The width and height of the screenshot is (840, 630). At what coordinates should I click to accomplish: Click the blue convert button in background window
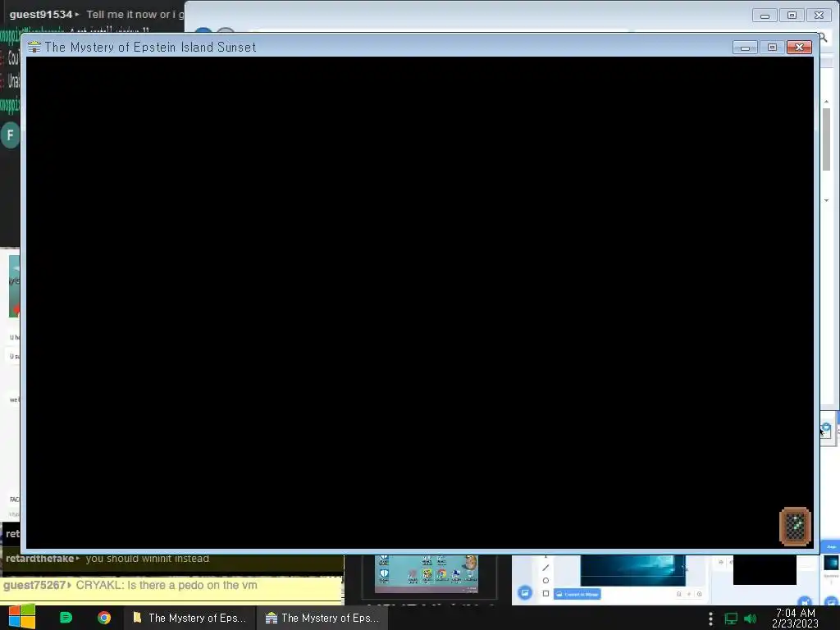coord(577,594)
